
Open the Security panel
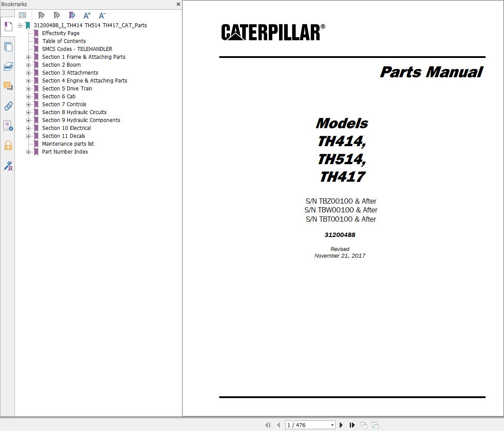coord(8,145)
